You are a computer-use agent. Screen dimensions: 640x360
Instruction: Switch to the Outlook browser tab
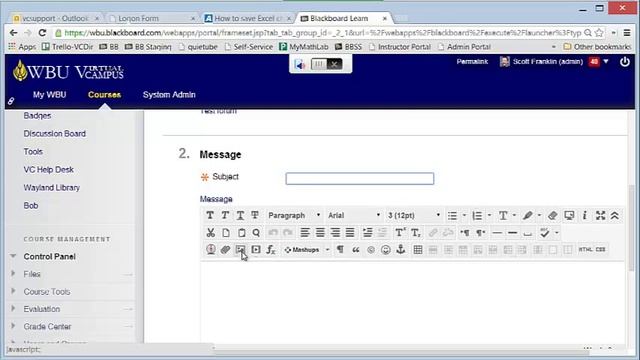pyautogui.click(x=55, y=18)
